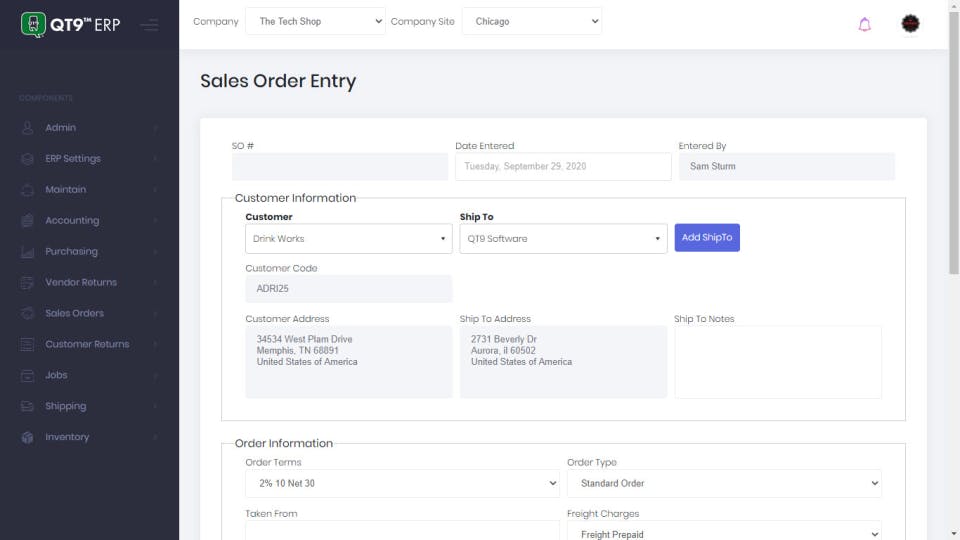
Task: Click the Ship To Notes text area
Action: (777, 362)
